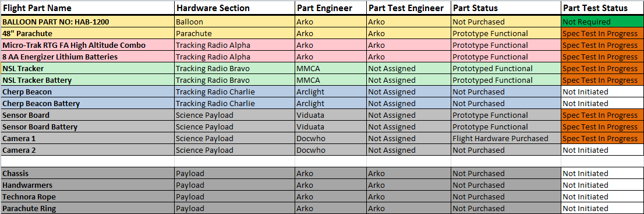Select the Handwarmers cell
Screen dimensions: 644x214
pyautogui.click(x=87, y=185)
